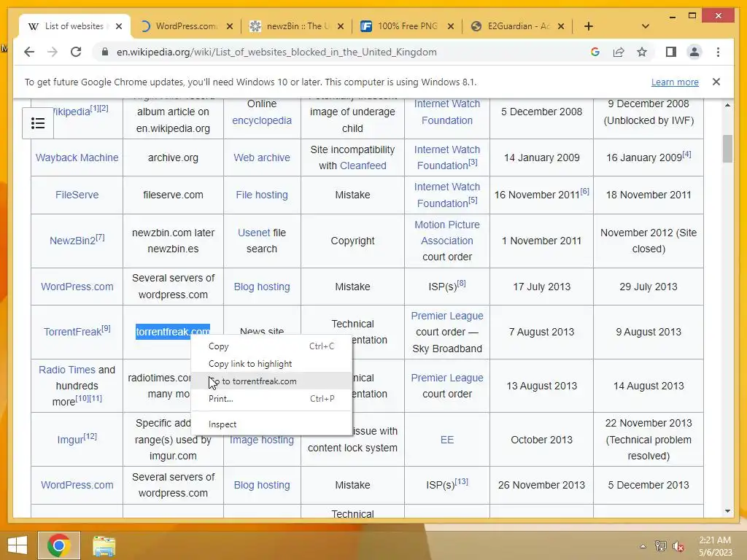
Task: Show hidden system tray icons
Action: click(643, 546)
